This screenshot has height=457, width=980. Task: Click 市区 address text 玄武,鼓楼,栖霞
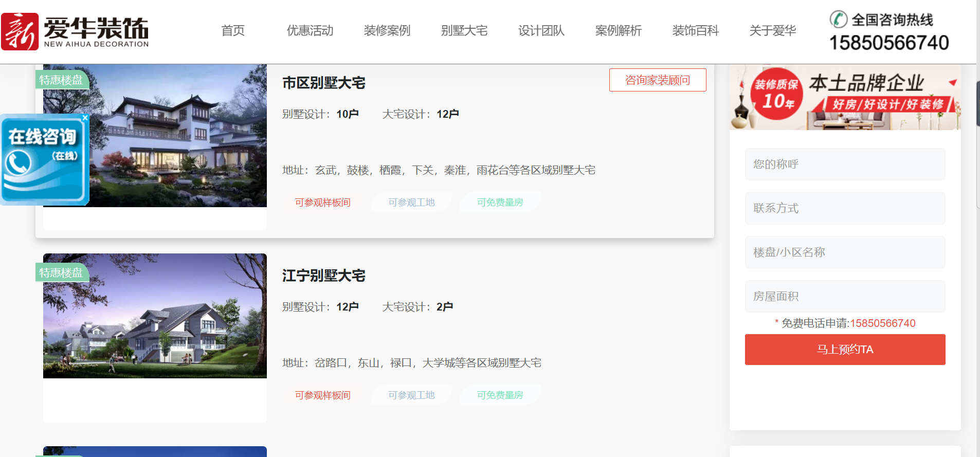pyautogui.click(x=439, y=170)
